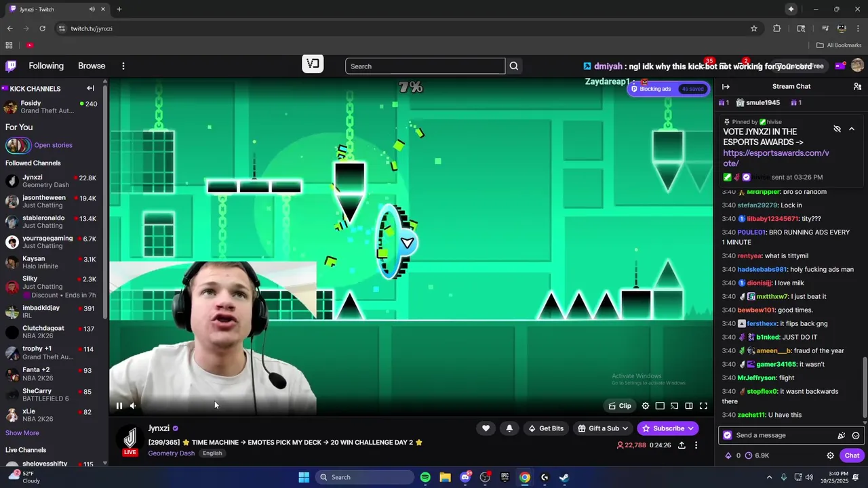The image size is (868, 488).
Task: Show hidden system tray icons chevron
Action: coord(769,477)
